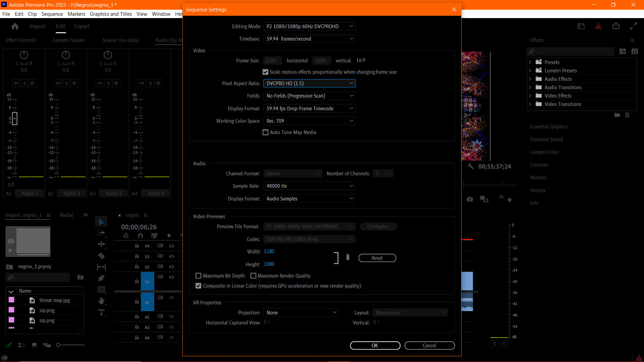Image resolution: width=644 pixels, height=362 pixels.
Task: Select the Hand tool
Action: (101, 301)
